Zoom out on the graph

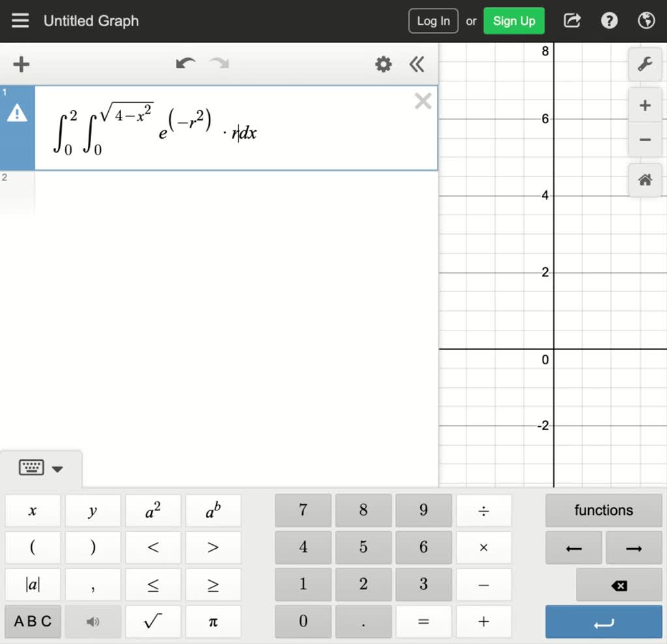pos(645,139)
